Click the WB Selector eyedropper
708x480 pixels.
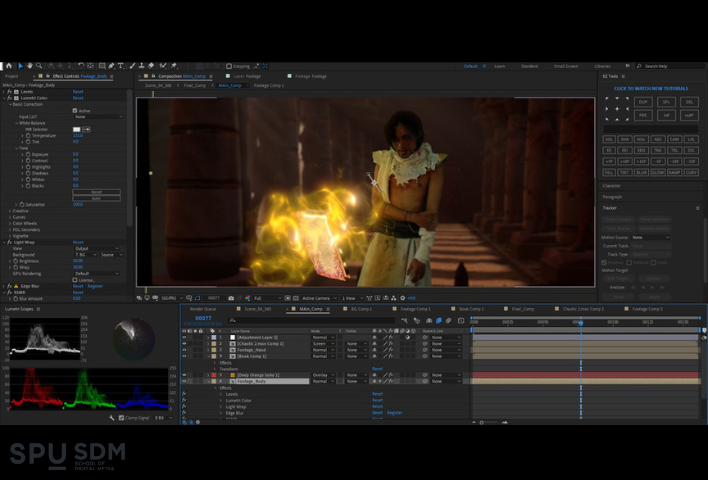point(86,129)
